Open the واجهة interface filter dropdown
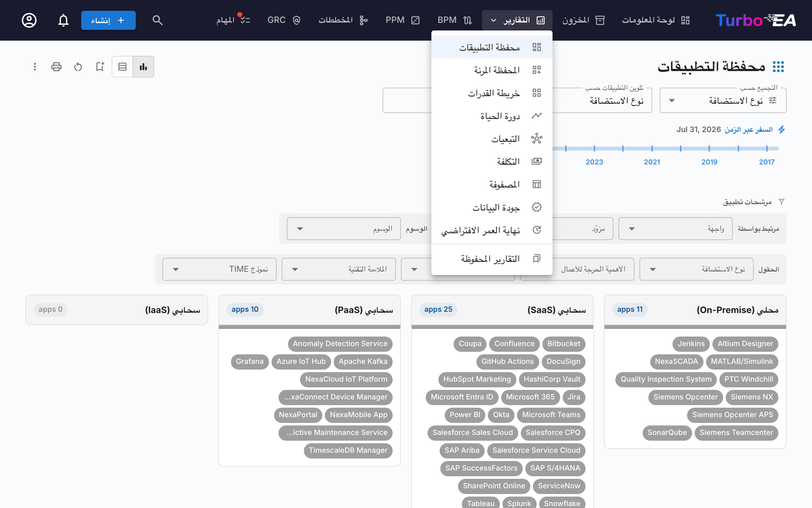This screenshot has height=508, width=812. click(675, 229)
